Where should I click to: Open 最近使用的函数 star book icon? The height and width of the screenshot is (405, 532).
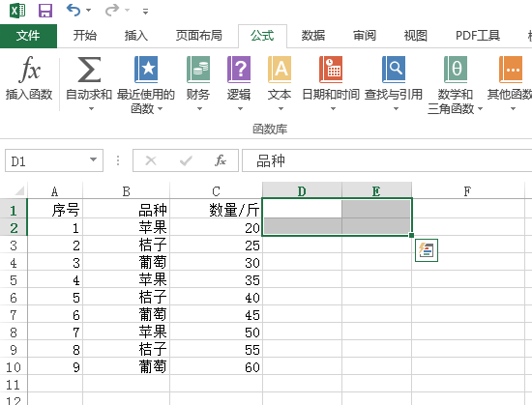[x=146, y=70]
